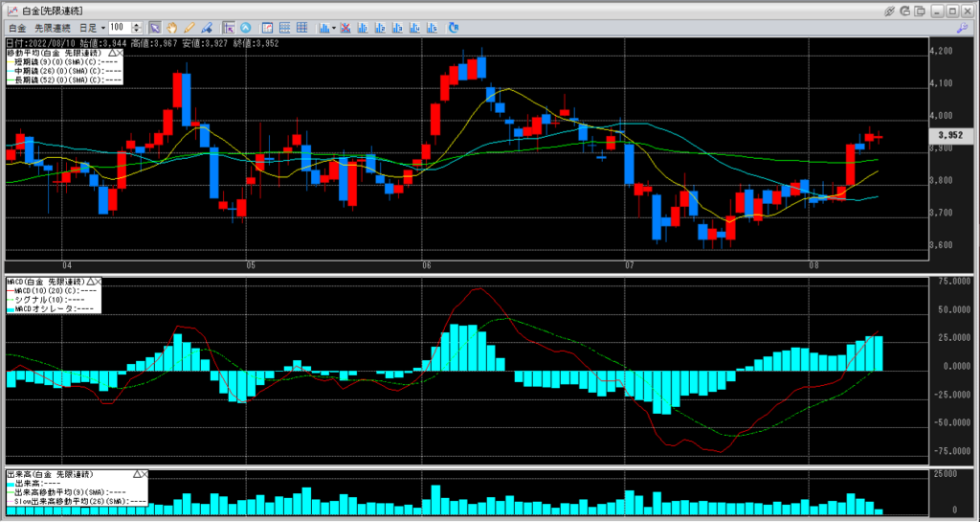Load chart preset number 2
Screen dimensions: 980x522
click(x=379, y=28)
